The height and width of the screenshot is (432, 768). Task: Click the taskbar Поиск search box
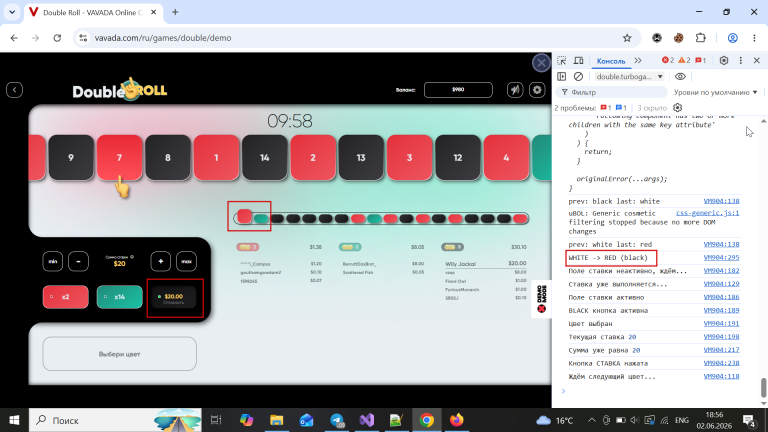[x=115, y=420]
